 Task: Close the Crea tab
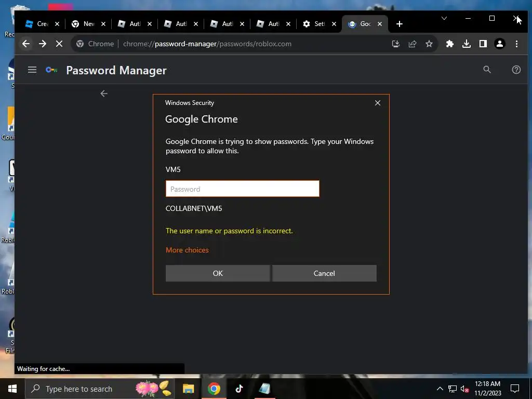[57, 24]
